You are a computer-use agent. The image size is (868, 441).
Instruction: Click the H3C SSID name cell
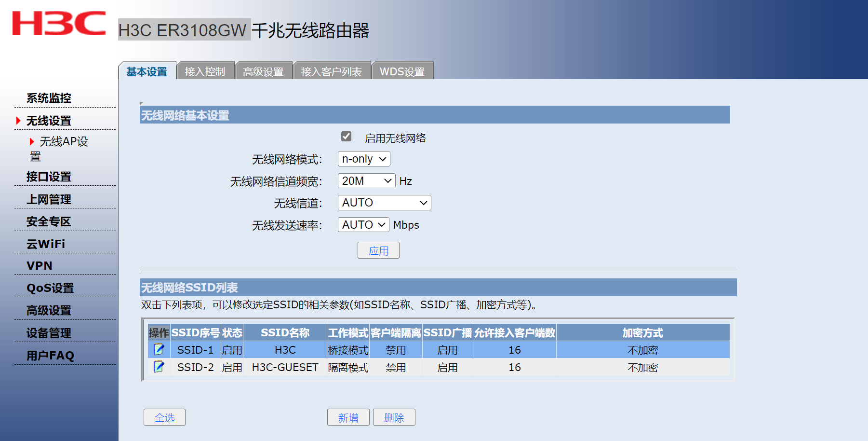[285, 350]
